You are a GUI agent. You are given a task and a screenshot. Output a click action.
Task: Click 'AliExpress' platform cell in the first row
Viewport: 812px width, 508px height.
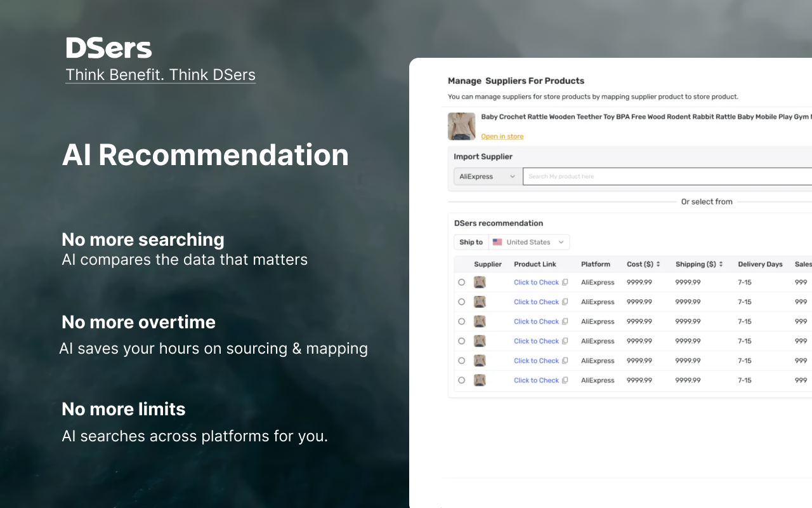coord(598,283)
